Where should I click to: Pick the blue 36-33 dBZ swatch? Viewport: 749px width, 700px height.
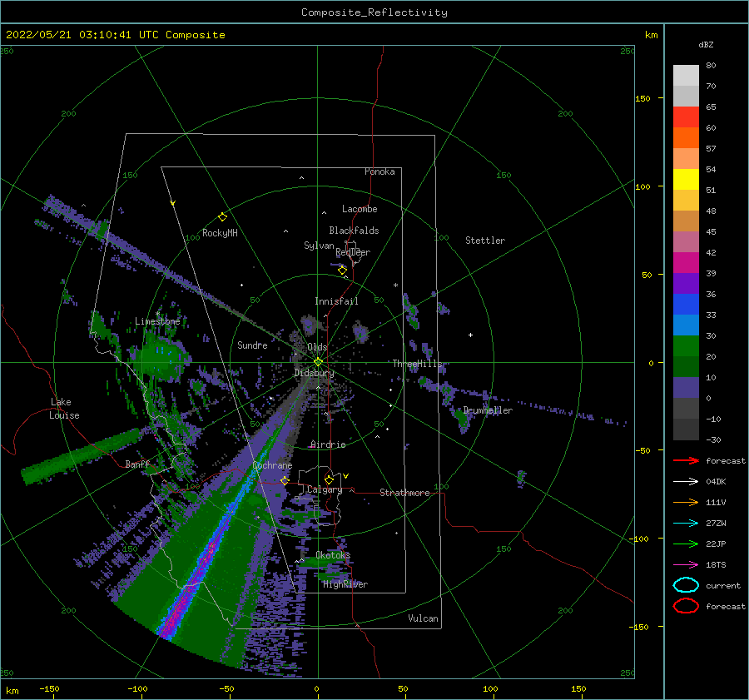click(686, 305)
